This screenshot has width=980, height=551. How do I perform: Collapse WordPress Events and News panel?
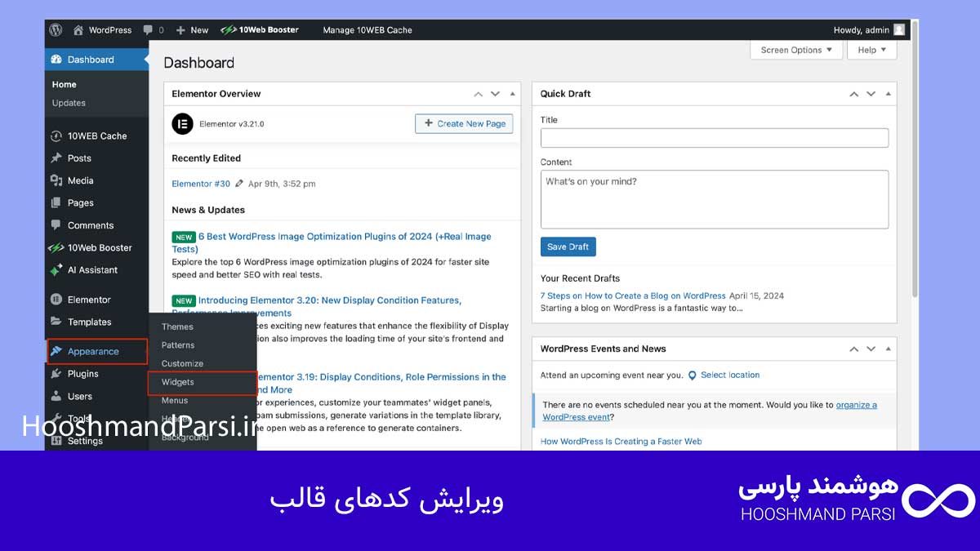pos(888,349)
